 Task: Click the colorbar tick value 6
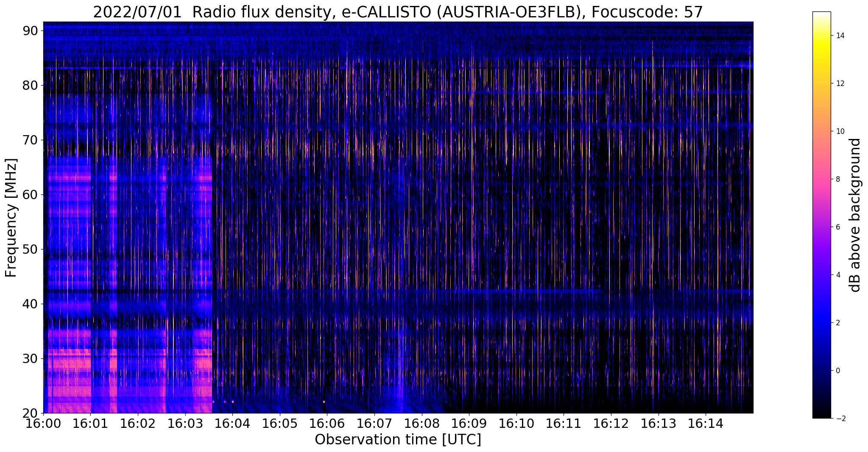pos(837,227)
